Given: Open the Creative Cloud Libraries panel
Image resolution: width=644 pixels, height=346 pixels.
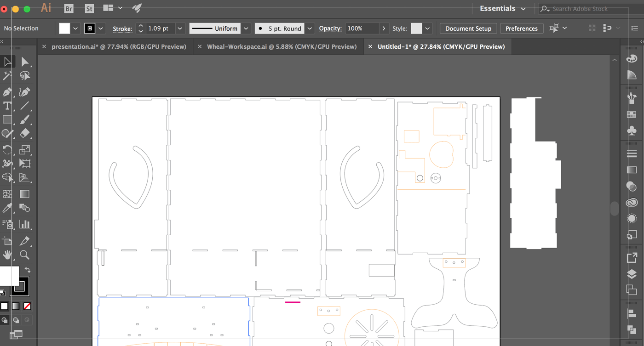Looking at the screenshot, I should [x=632, y=203].
